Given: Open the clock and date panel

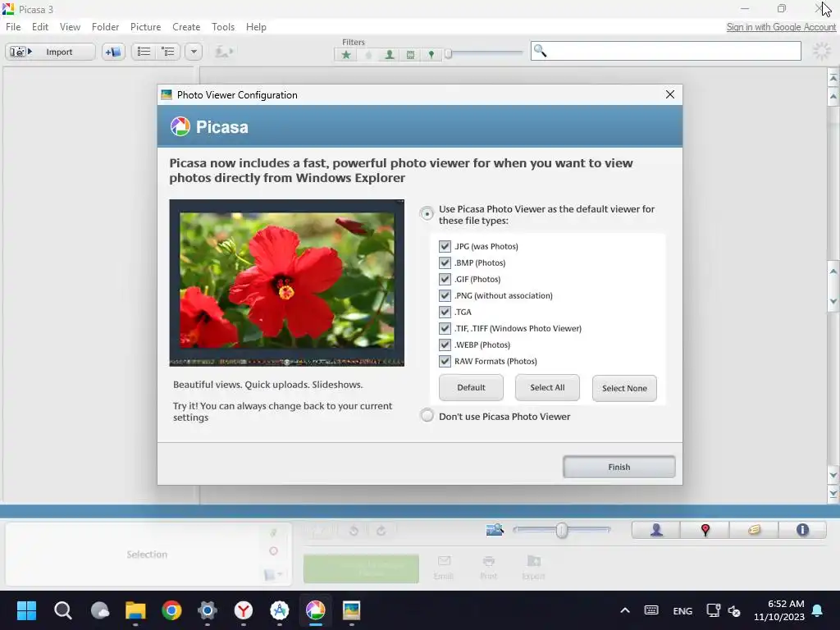Looking at the screenshot, I should [x=779, y=610].
